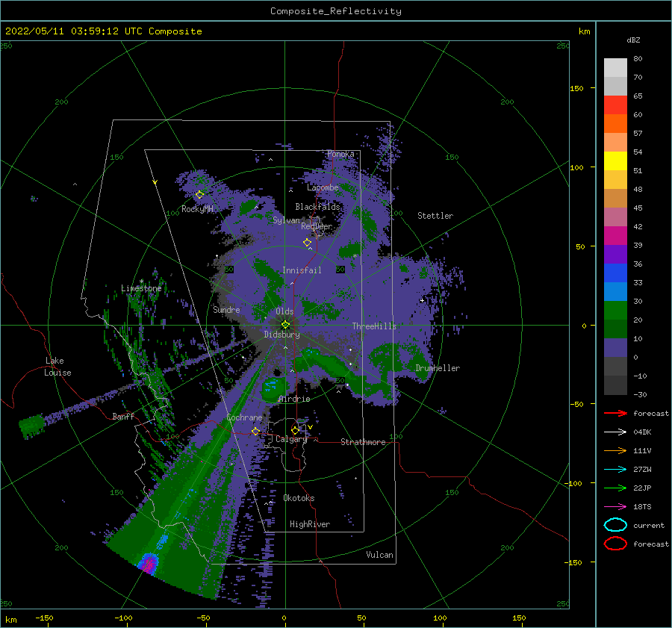This screenshot has width=672, height=628.
Task: Pick the yellow 54-51 dBZ color swatch
Action: click(x=615, y=161)
